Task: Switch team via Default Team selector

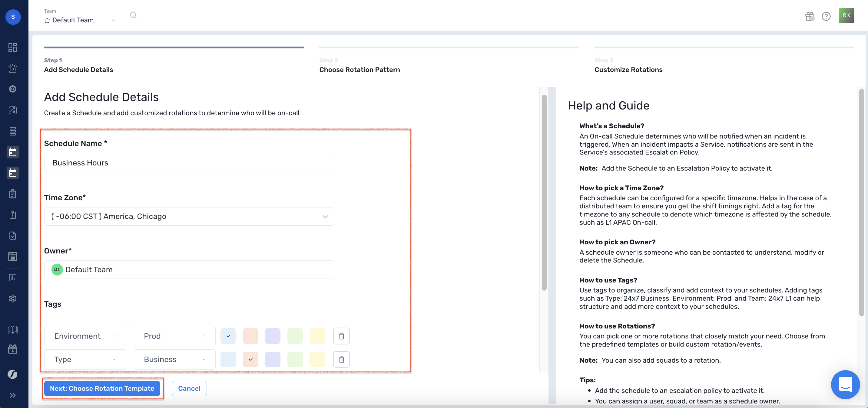Action: coord(80,20)
